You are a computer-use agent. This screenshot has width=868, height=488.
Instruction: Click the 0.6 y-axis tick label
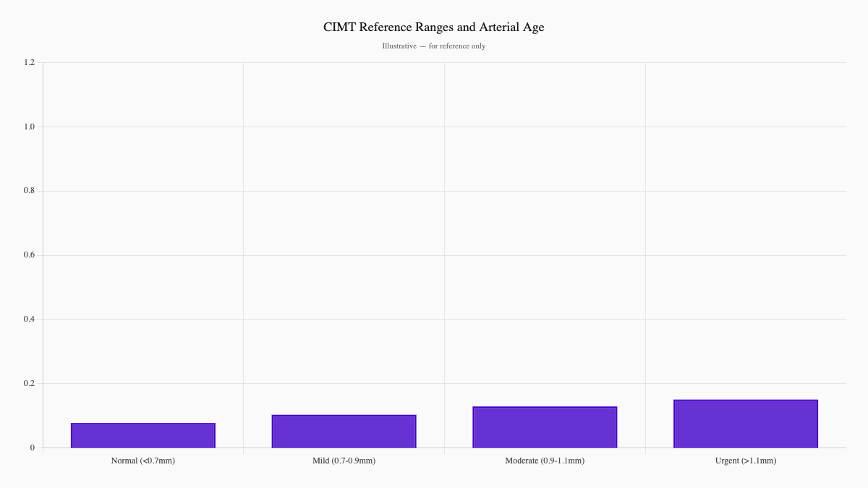[x=27, y=254]
